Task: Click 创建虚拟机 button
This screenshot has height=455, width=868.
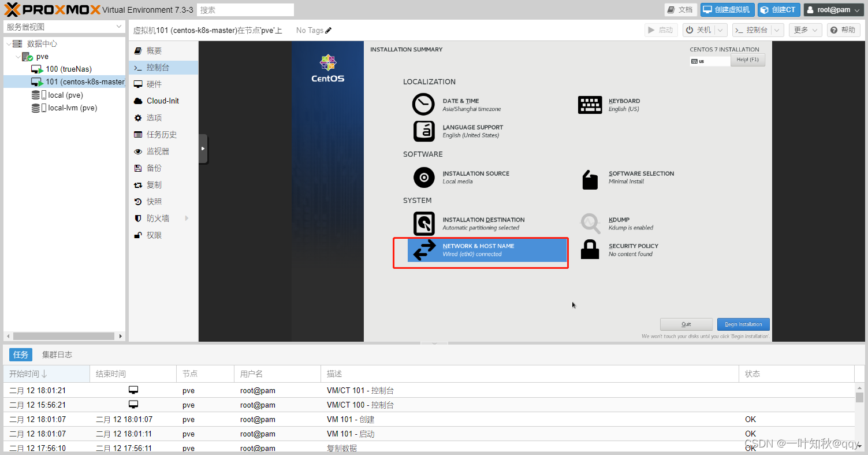Action: (x=728, y=10)
